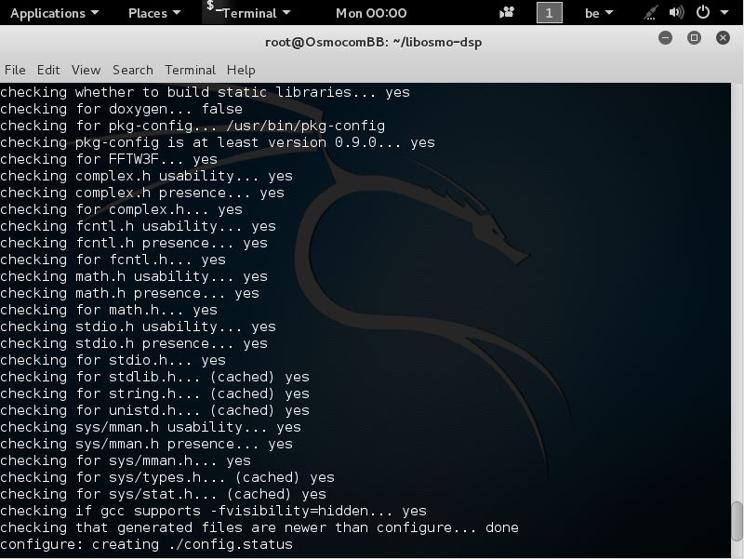Open the 'be' keyboard layout dropdown

(x=599, y=13)
